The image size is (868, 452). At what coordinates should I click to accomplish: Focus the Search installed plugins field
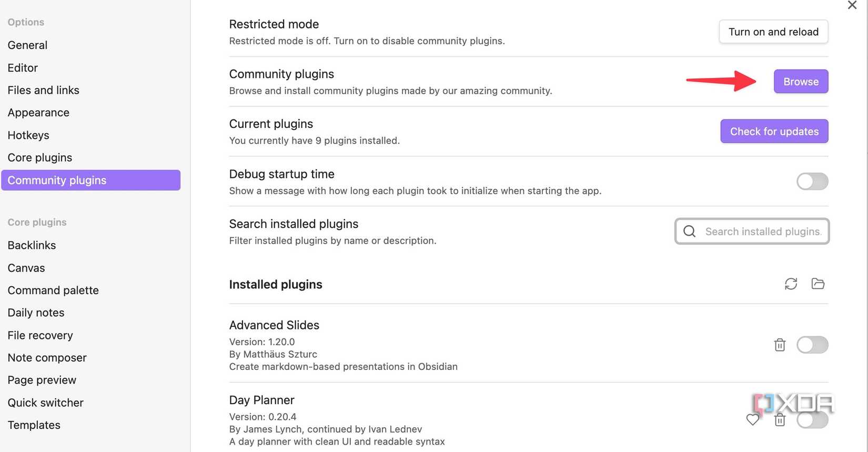762,232
